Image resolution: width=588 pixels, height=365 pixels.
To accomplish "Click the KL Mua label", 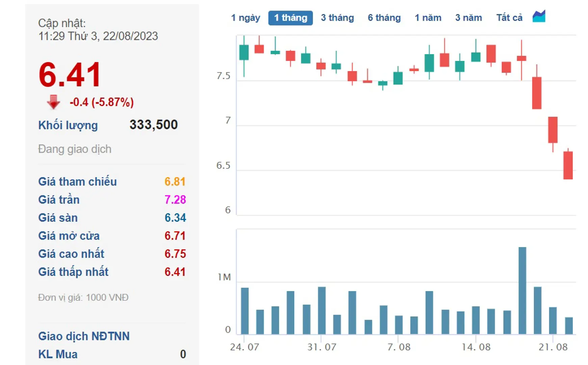I will click(x=58, y=354).
